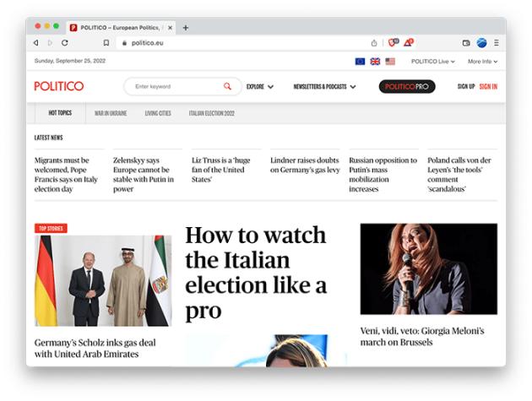This screenshot has width=532, height=401.
Task: Open the wallet icon in the toolbar
Action: (x=466, y=43)
